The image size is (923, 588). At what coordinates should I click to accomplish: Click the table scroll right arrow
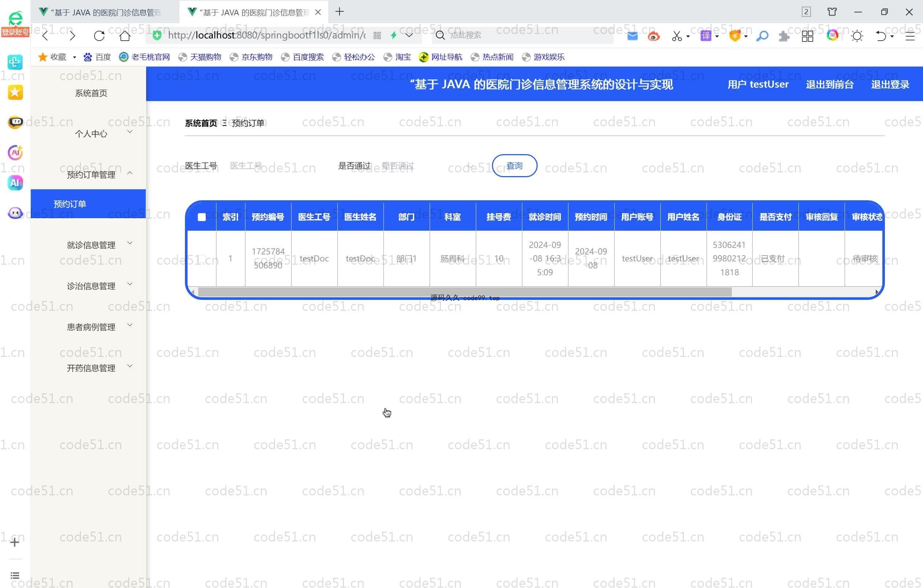(x=876, y=292)
